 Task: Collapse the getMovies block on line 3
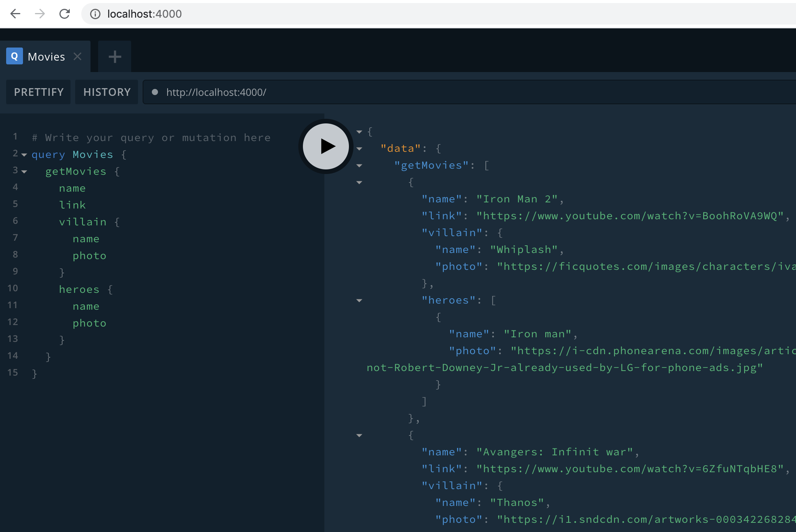pyautogui.click(x=24, y=172)
